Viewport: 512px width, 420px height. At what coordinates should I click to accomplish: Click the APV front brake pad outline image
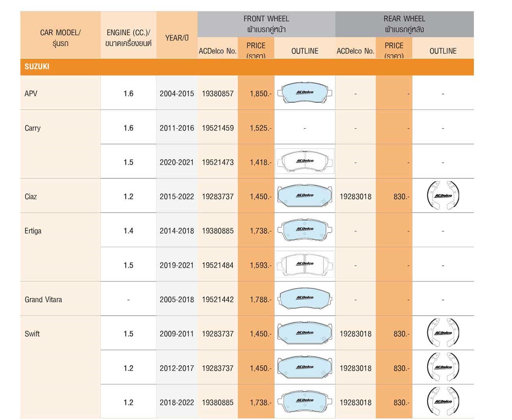coord(304,93)
